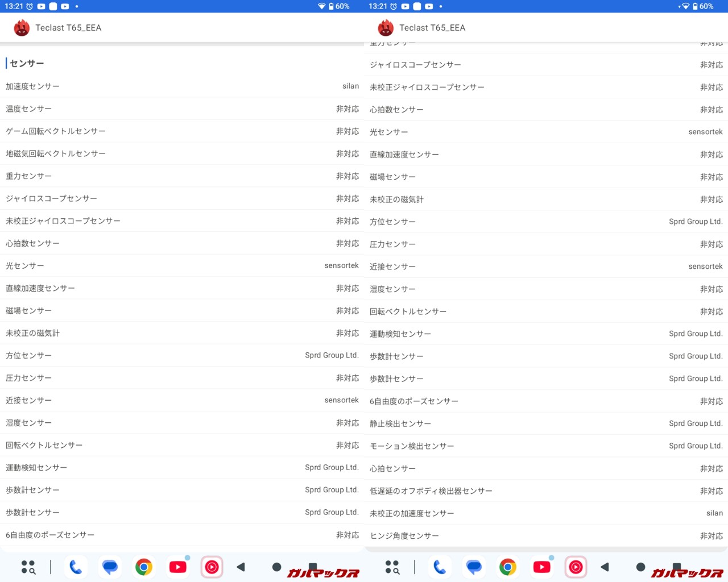
Task: Tap the 低遅延のオフボディ検出器センサー entry
Action: point(546,491)
